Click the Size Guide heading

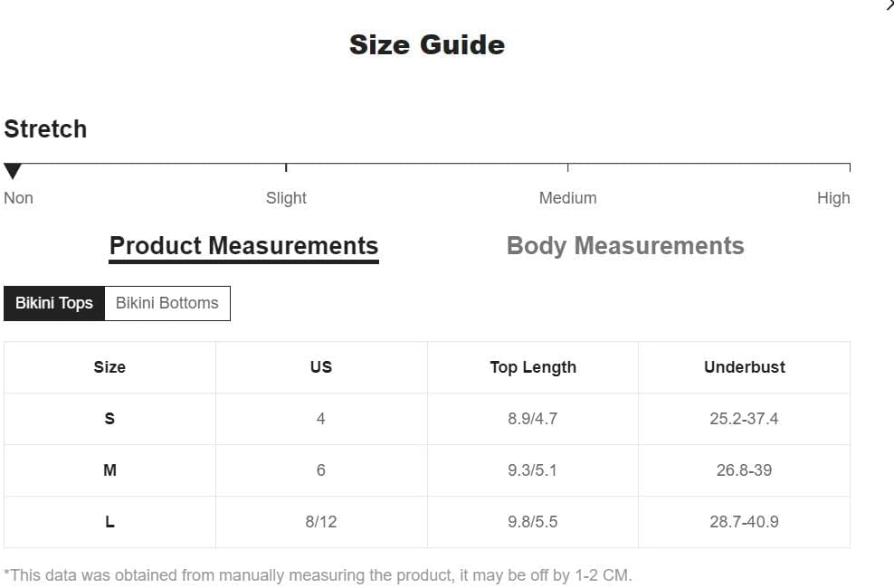(x=427, y=45)
